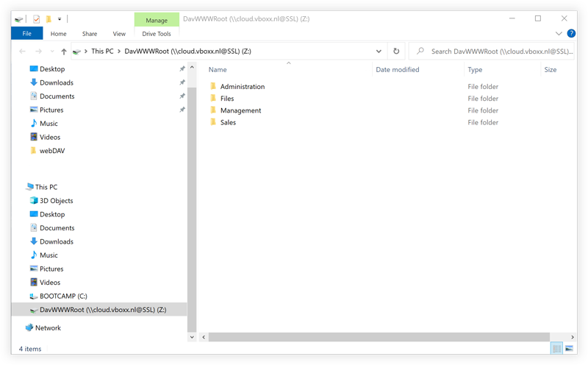The image size is (588, 365).
Task: Open Videos in Quick access
Action: 50,137
